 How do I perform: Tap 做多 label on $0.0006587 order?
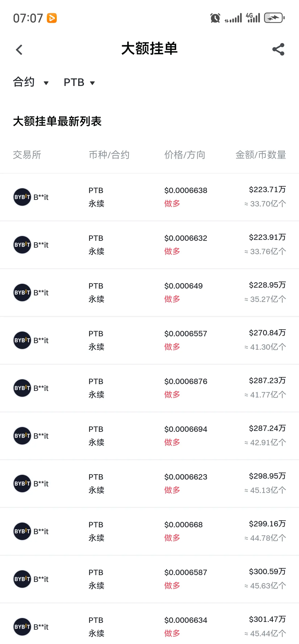click(x=172, y=586)
